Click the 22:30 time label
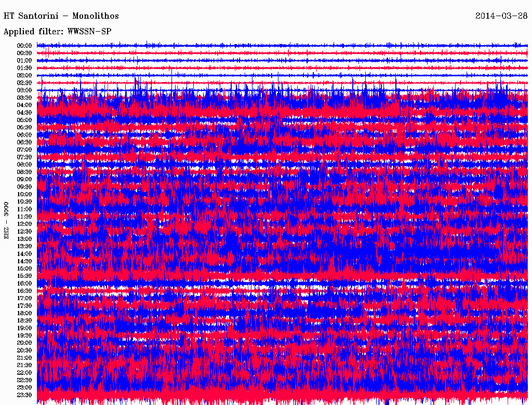Viewport: 532px width, 405px height. pos(24,380)
